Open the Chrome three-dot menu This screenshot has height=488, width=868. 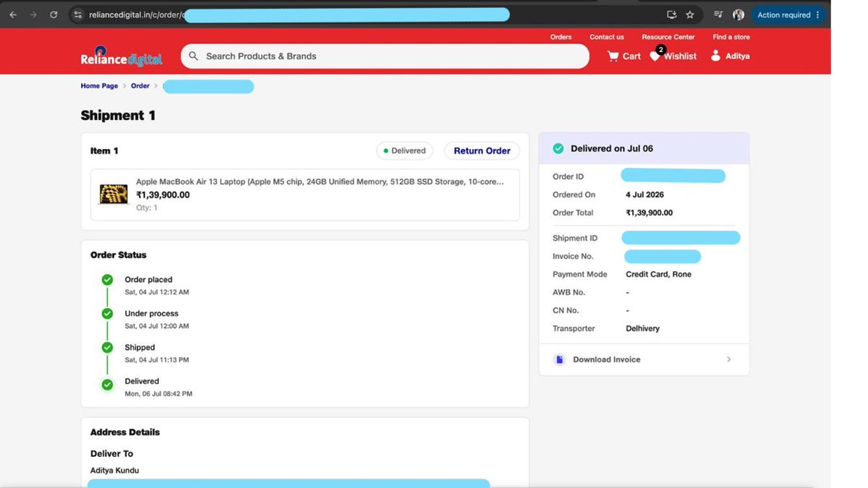click(818, 14)
